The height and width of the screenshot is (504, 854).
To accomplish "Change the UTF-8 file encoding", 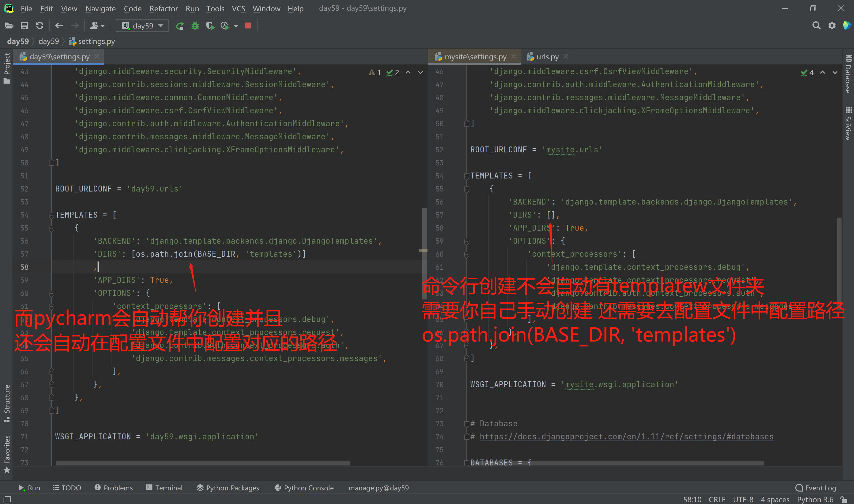I will click(743, 499).
